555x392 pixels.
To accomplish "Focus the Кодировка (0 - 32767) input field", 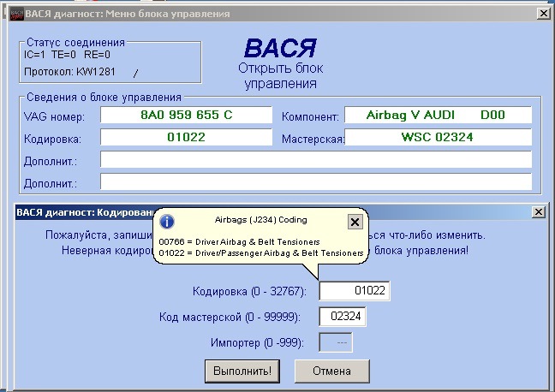I will pos(355,291).
